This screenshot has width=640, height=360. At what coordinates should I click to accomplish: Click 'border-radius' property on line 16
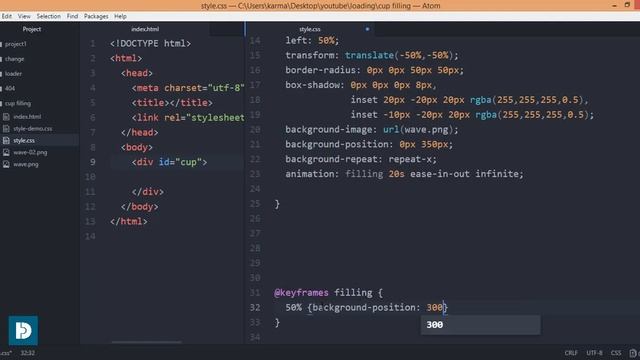click(x=320, y=70)
